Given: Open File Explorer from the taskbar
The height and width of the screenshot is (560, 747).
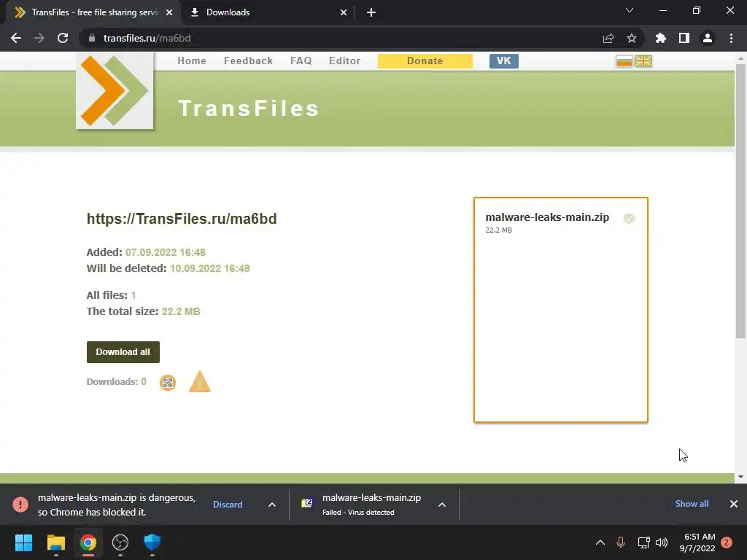Looking at the screenshot, I should 55,542.
